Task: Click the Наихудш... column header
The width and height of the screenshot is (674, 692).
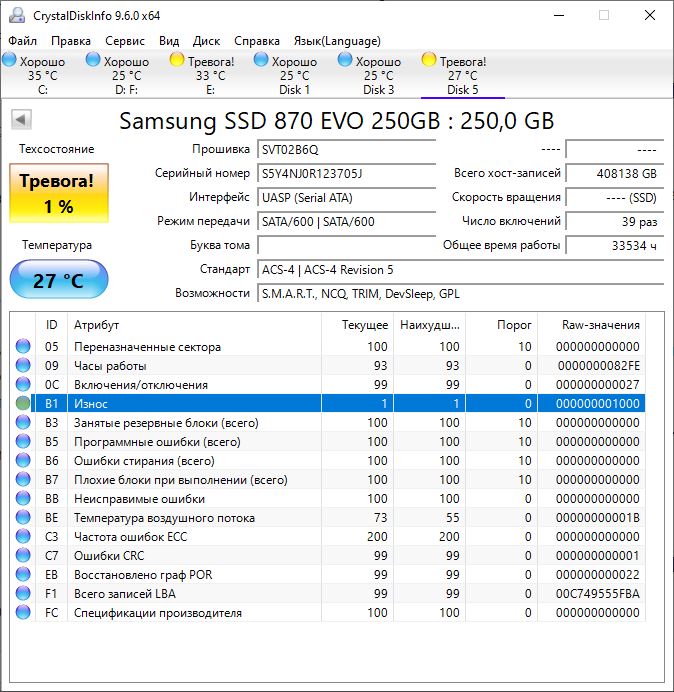Action: (x=429, y=325)
